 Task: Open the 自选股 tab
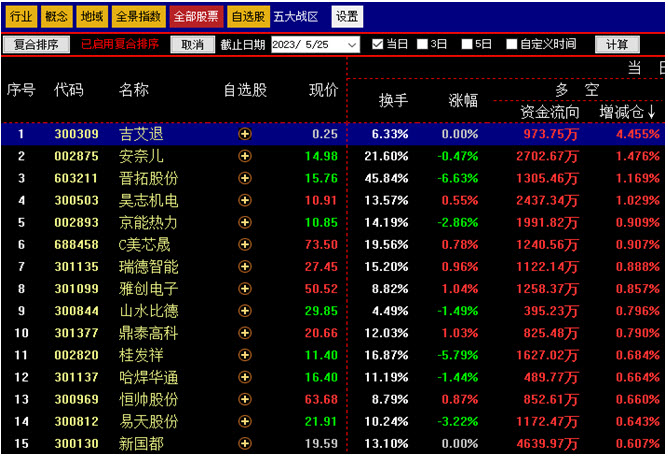coord(248,17)
